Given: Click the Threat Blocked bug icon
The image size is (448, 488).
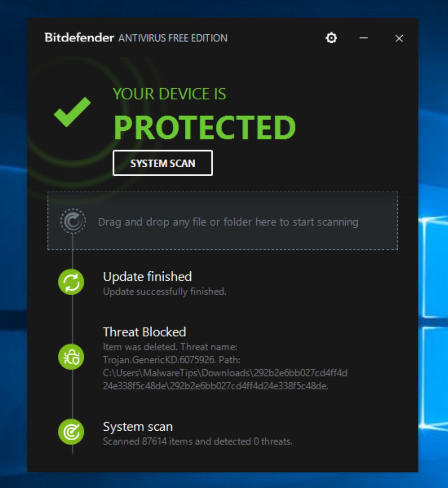Looking at the screenshot, I should point(71,357).
